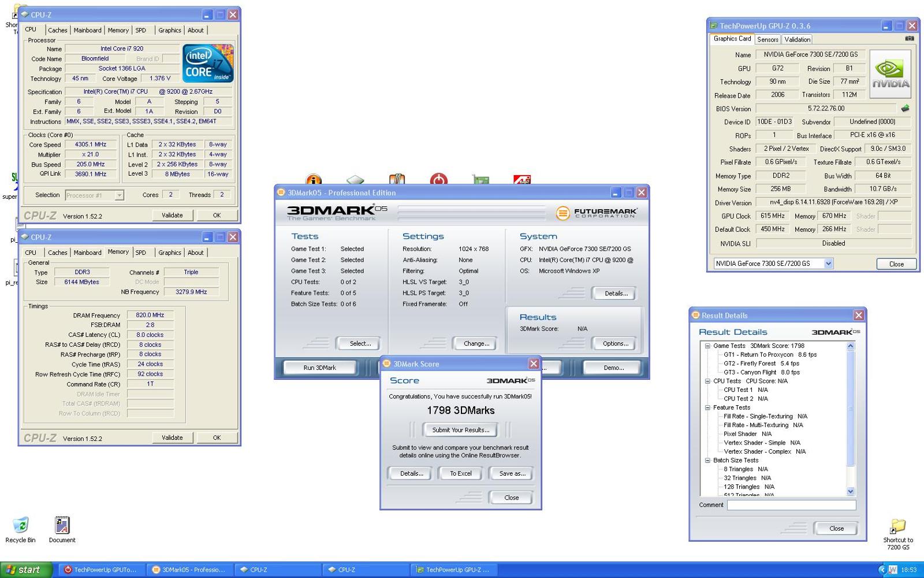This screenshot has height=578, width=924.
Task: Click the Futuremark Corporation logo in 3DMark05
Action: [x=597, y=213]
